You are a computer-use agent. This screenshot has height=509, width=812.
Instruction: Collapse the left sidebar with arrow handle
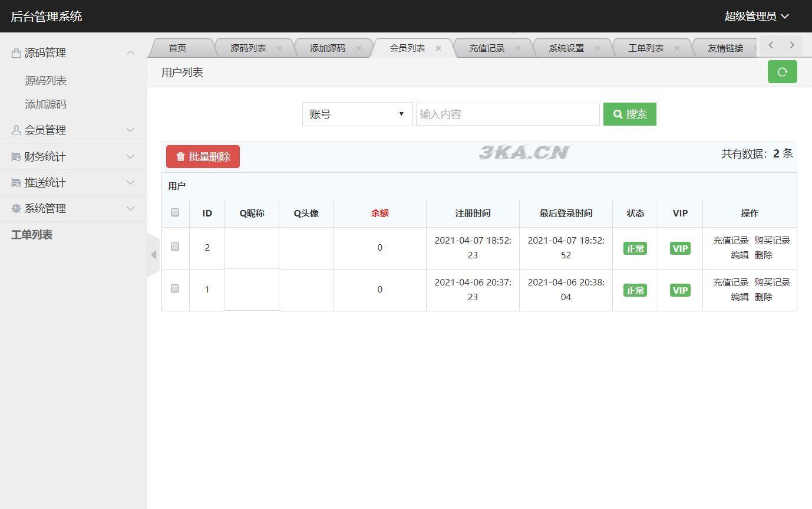tap(153, 255)
